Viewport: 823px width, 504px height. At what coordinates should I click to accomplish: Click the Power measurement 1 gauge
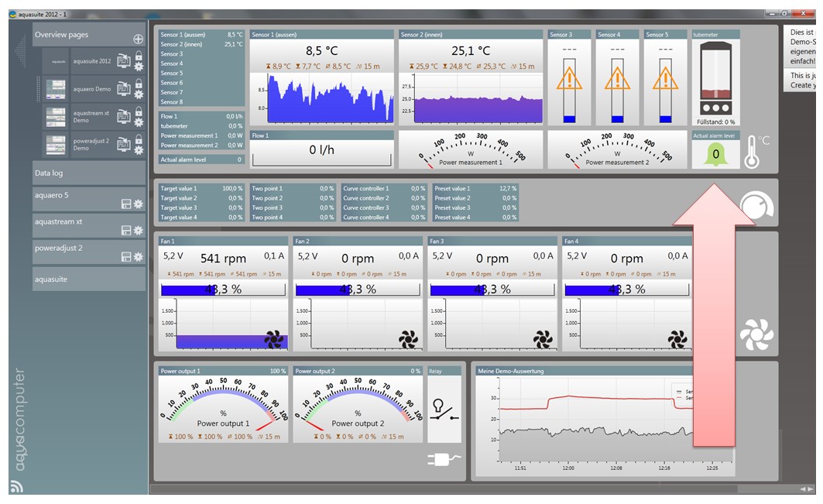[x=471, y=149]
